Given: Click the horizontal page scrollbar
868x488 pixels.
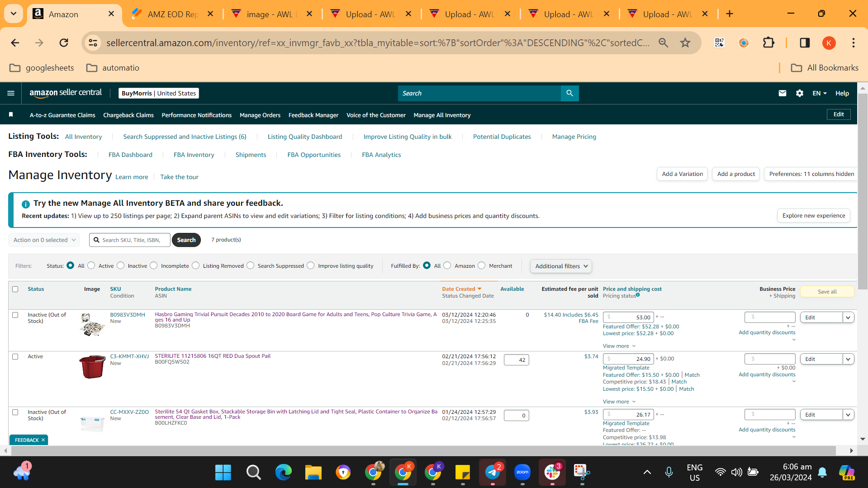Looking at the screenshot, I should click(x=423, y=451).
